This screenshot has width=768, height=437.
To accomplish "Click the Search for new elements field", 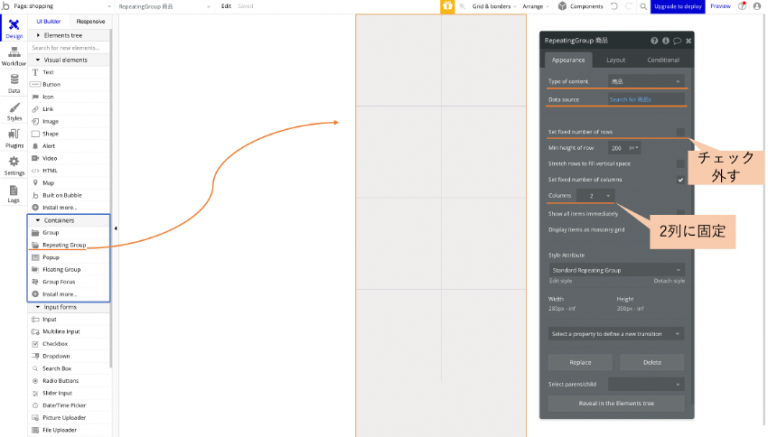I will [x=70, y=48].
